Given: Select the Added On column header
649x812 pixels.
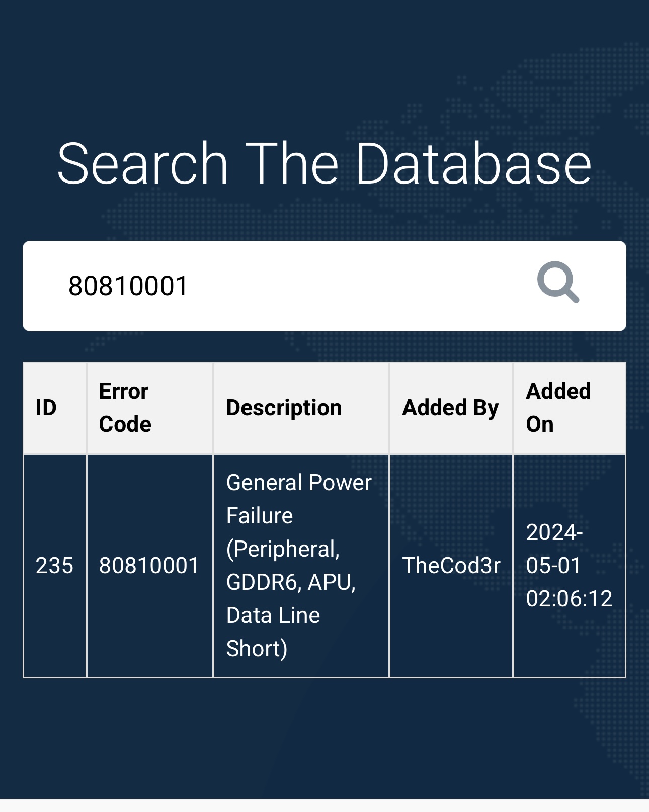Looking at the screenshot, I should tap(570, 408).
